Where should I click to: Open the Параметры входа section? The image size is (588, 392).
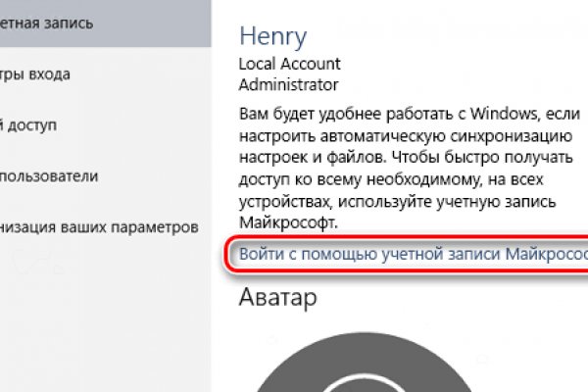(x=49, y=74)
